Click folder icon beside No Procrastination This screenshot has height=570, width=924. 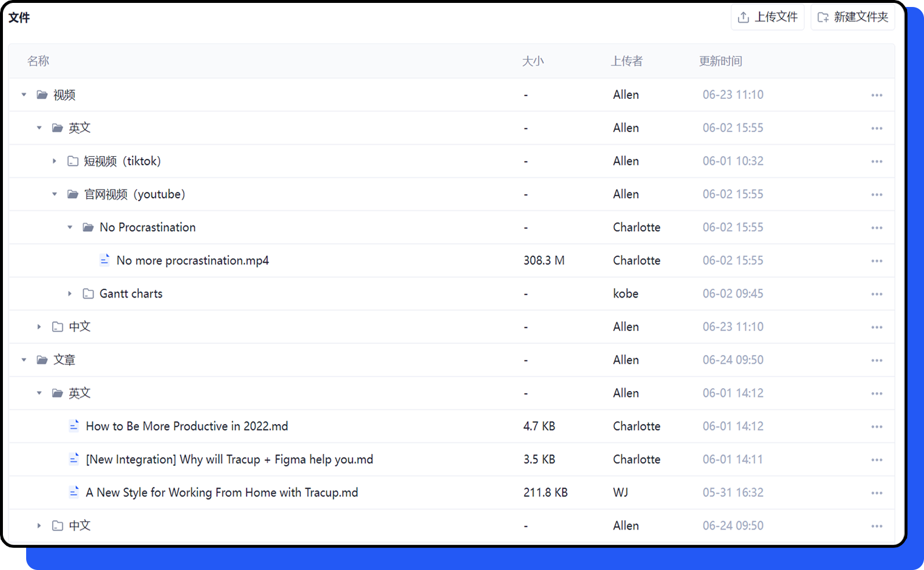88,227
